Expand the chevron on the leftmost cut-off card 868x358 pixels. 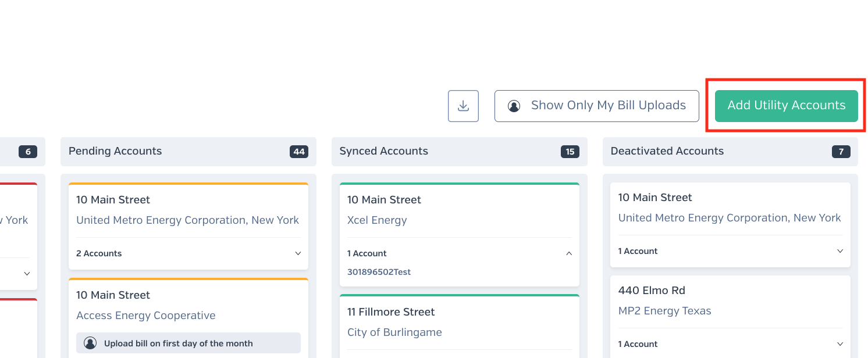pos(27,274)
